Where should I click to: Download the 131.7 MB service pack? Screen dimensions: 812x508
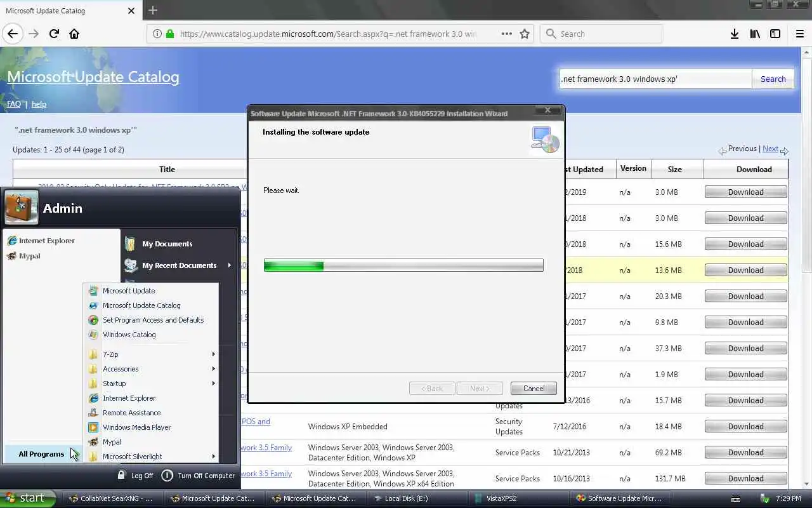746,479
